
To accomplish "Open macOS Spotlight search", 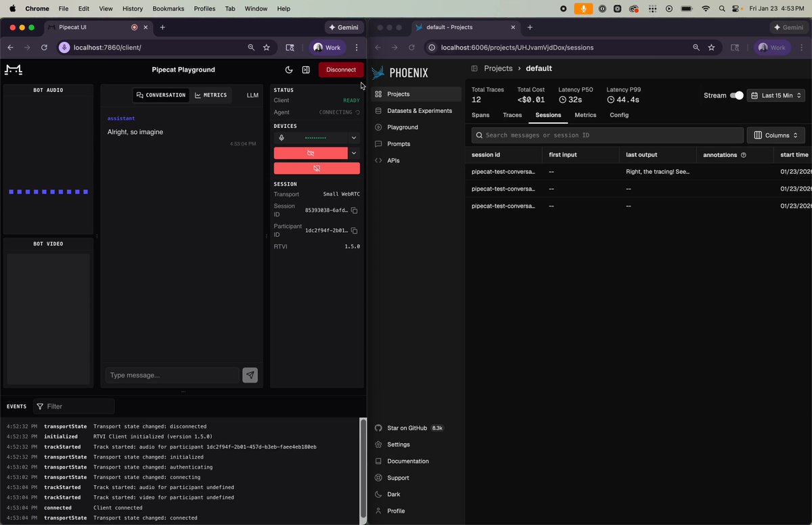I will pos(722,9).
